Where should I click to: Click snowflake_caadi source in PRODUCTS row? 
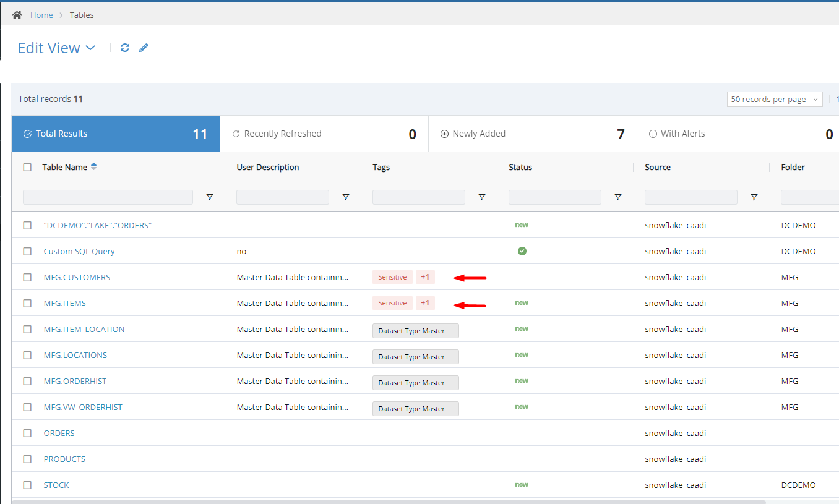[676, 459]
